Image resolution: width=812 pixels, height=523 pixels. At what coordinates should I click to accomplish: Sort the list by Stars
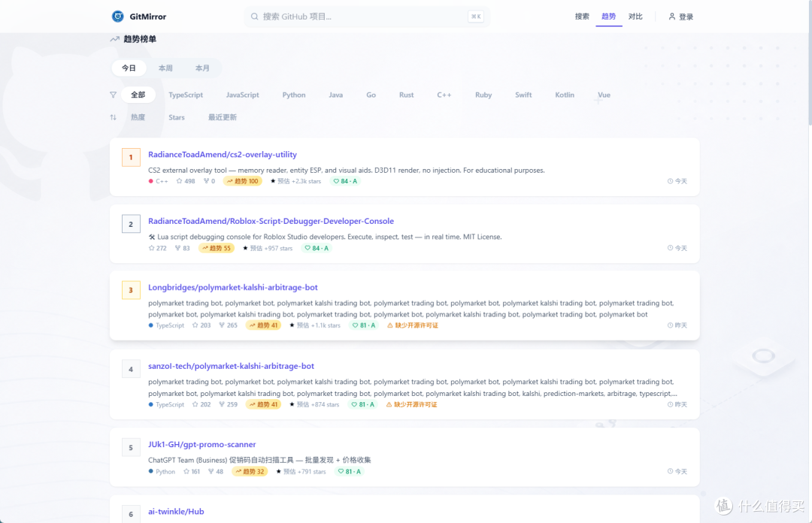point(177,117)
